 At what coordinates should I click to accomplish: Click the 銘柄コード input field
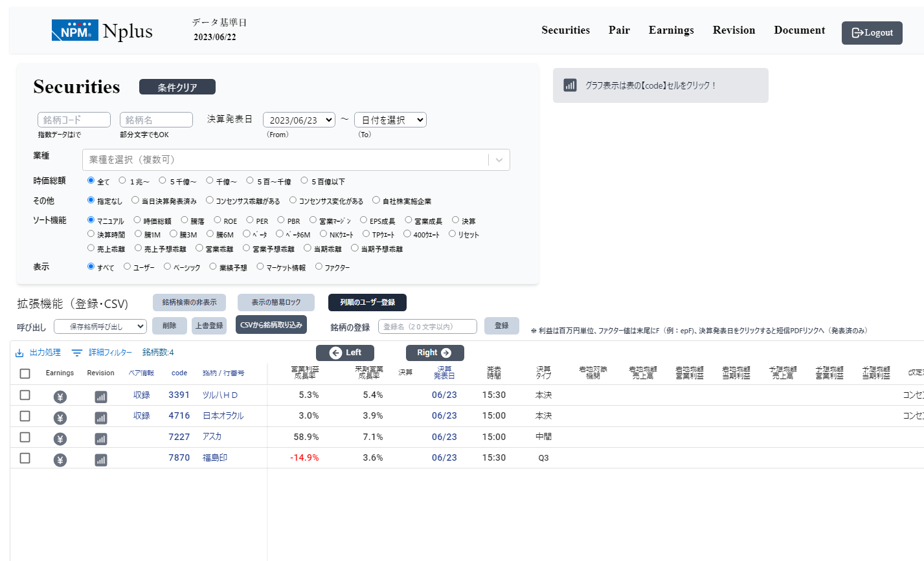click(74, 120)
